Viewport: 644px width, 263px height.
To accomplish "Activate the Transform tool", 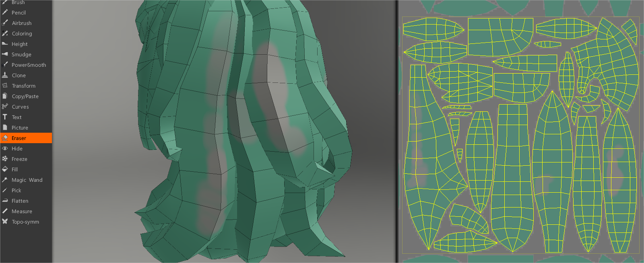I will [x=23, y=86].
